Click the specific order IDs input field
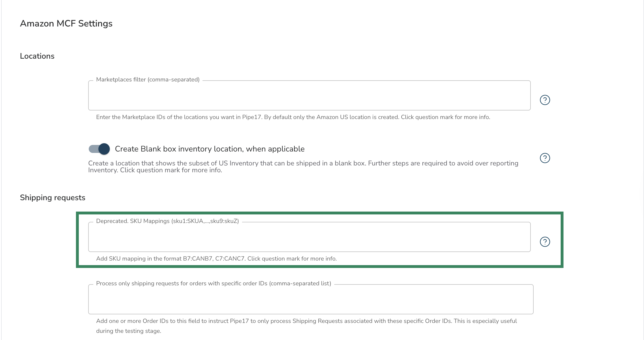 (x=311, y=300)
